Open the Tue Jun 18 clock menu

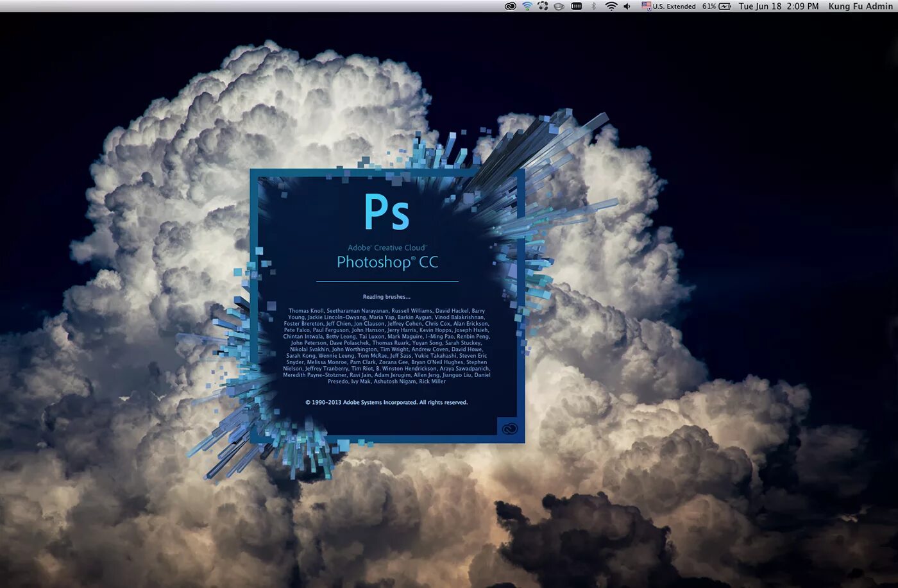(779, 6)
